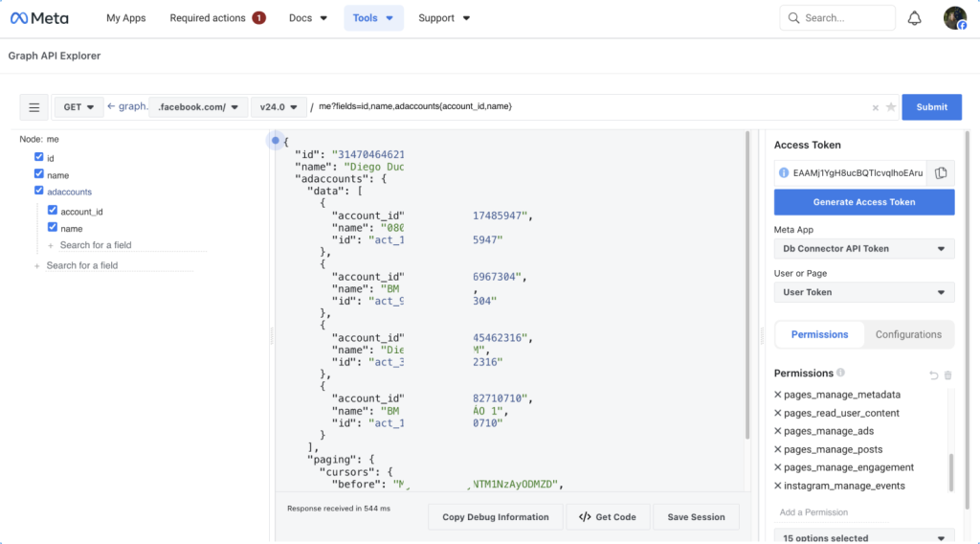Toggle the top-level id field checkbox

click(x=39, y=156)
